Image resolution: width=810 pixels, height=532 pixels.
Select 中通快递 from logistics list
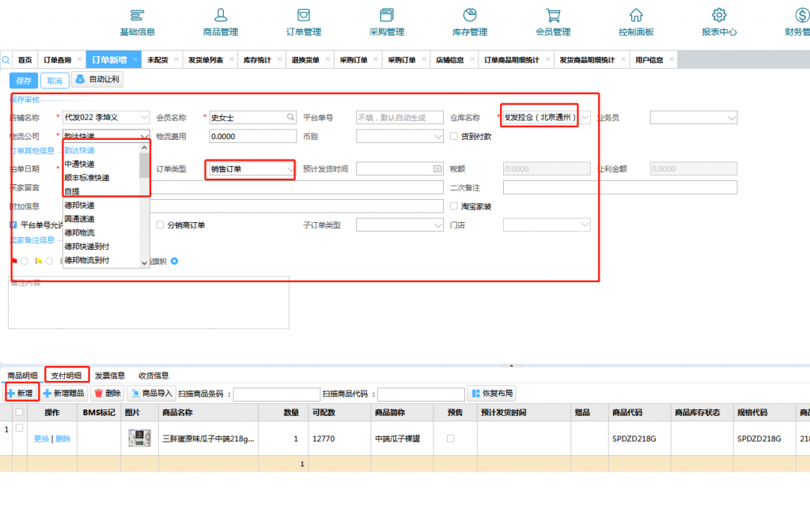point(79,164)
